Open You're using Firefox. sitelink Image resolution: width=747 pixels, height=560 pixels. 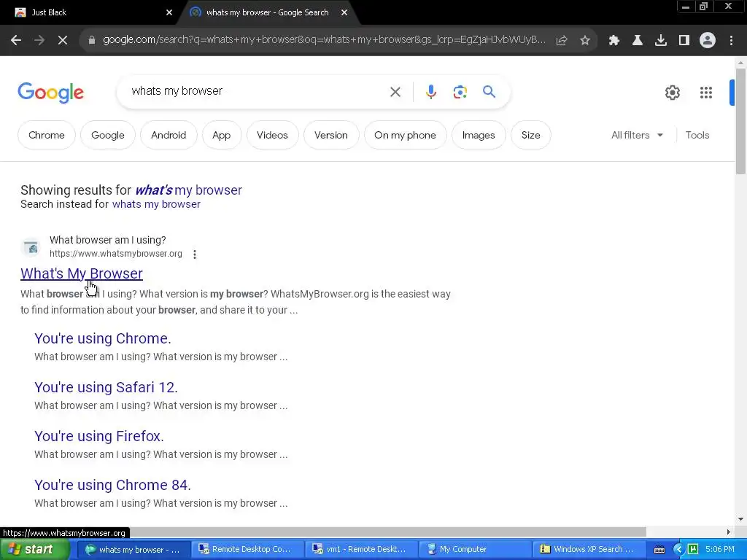click(x=99, y=436)
